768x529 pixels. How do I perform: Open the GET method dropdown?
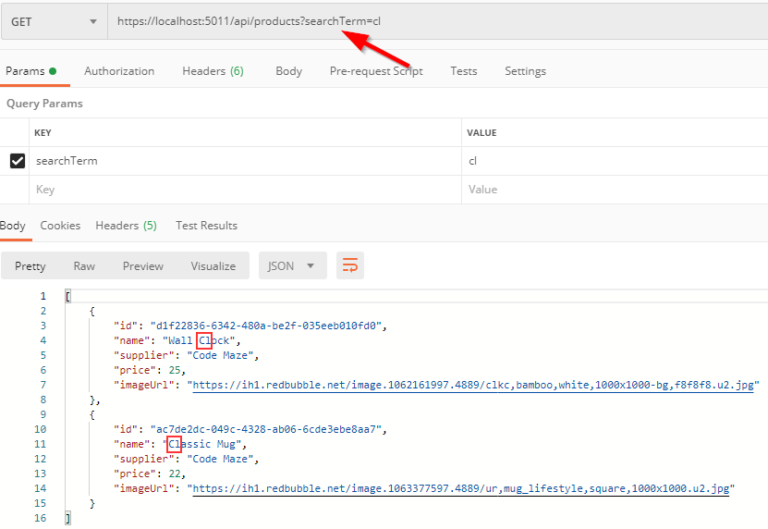[x=53, y=21]
